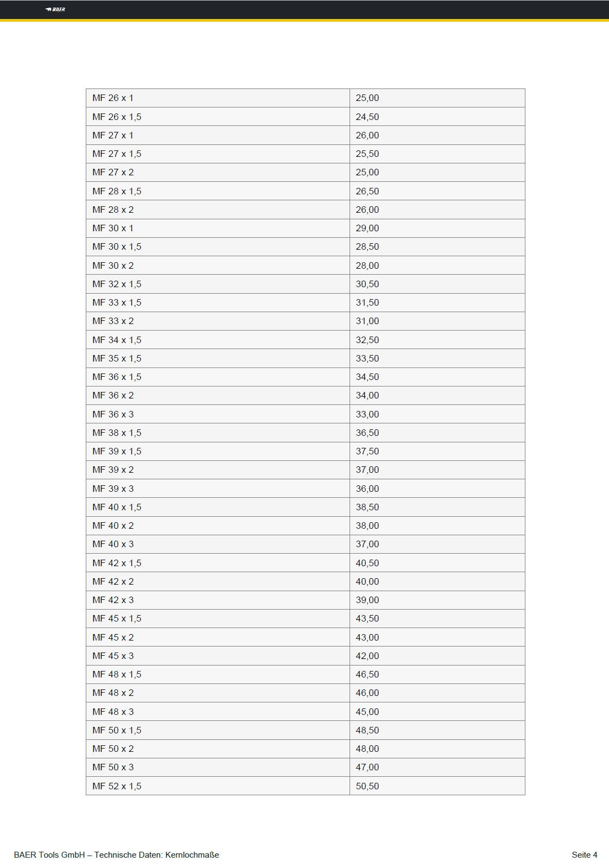Select the 'MF 40 x 3' row label
Viewport: 609px width, 868px height.
113,544
